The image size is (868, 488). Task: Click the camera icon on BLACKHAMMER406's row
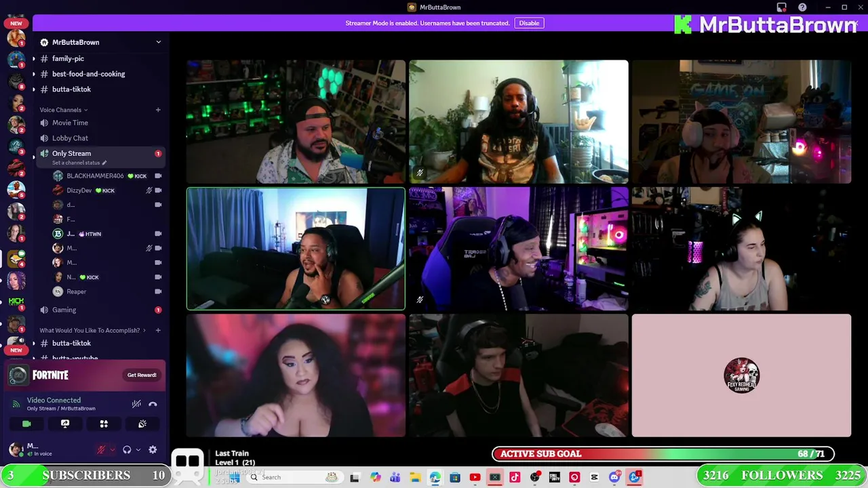158,176
